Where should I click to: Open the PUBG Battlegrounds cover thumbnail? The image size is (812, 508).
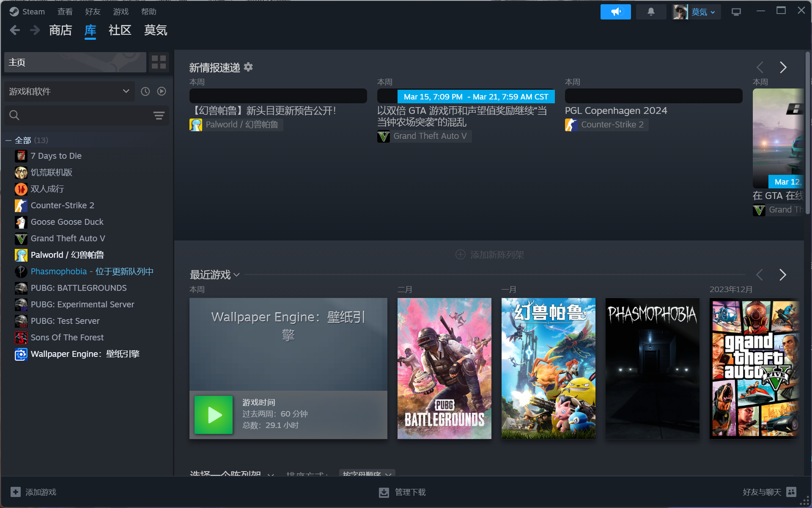pyautogui.click(x=444, y=368)
